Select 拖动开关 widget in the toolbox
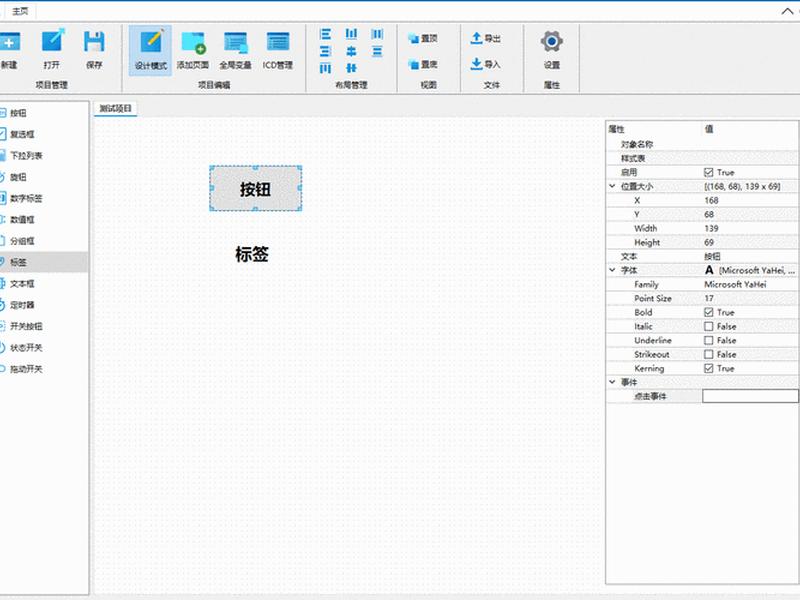 pyautogui.click(x=44, y=369)
